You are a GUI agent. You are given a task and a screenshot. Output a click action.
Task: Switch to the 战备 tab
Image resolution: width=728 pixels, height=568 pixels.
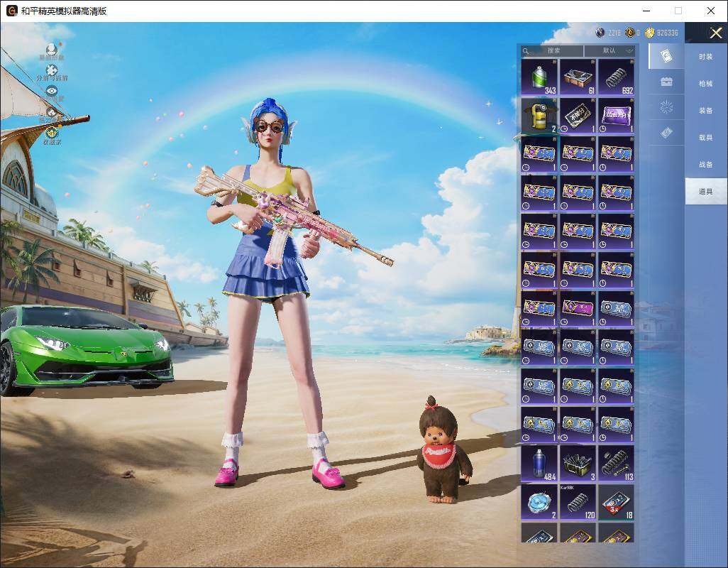point(706,165)
